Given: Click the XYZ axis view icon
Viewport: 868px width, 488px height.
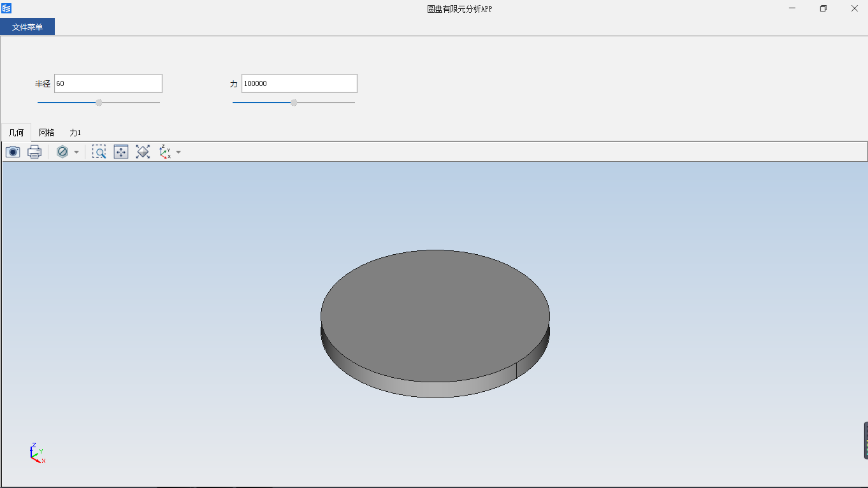Looking at the screenshot, I should click(165, 152).
